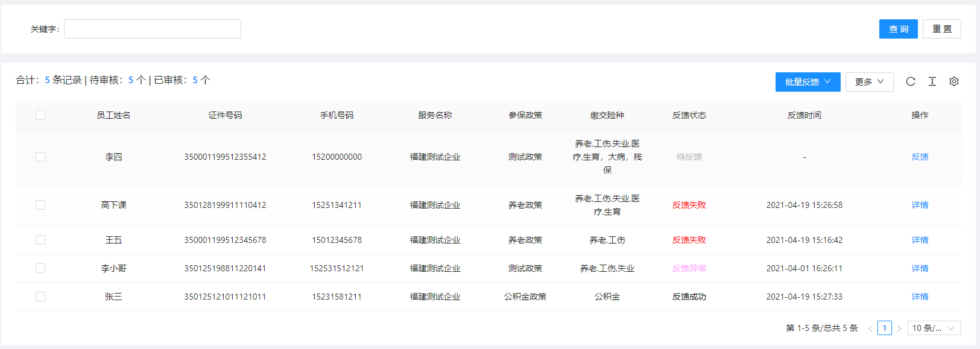Screen dimensions: 980x349
Task: Focus the 关键字 keyword input field
Action: click(153, 29)
